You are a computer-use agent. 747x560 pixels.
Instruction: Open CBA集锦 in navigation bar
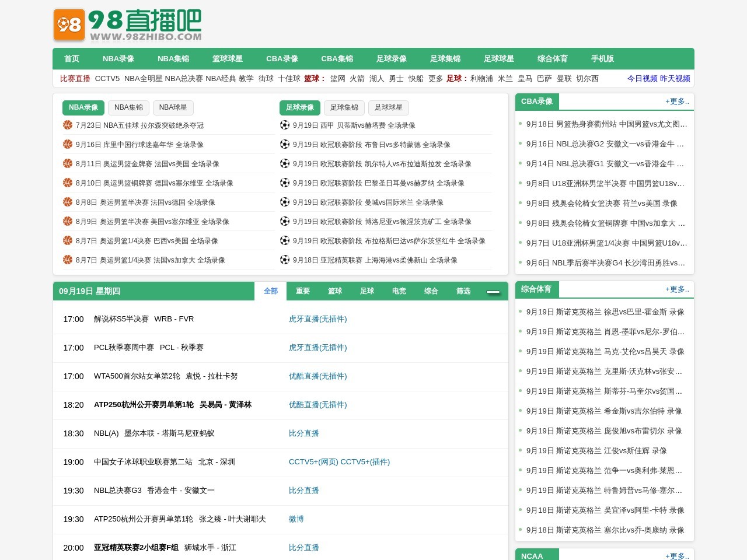337,58
